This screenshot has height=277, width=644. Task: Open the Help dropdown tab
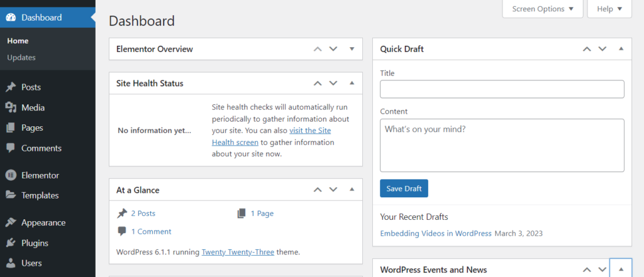pos(609,9)
